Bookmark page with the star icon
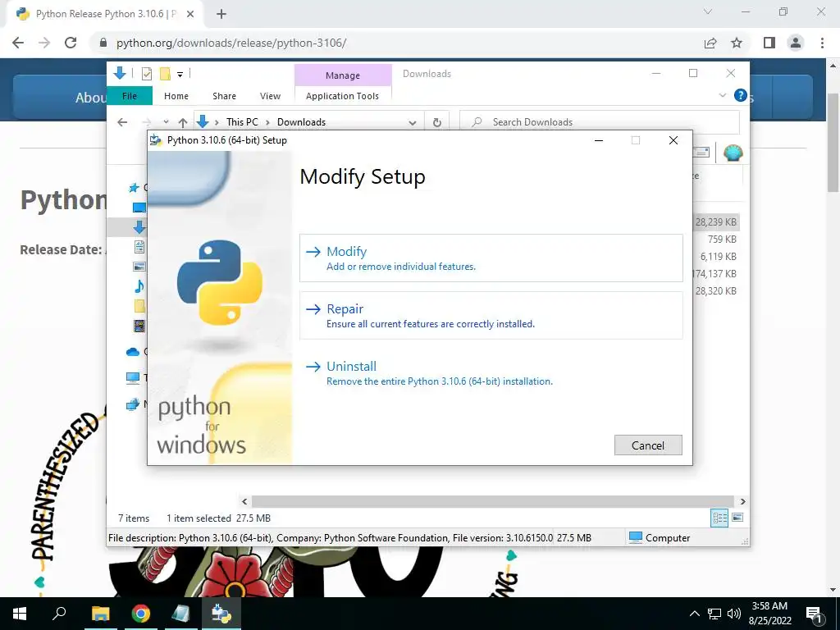The width and height of the screenshot is (840, 630). pos(737,43)
